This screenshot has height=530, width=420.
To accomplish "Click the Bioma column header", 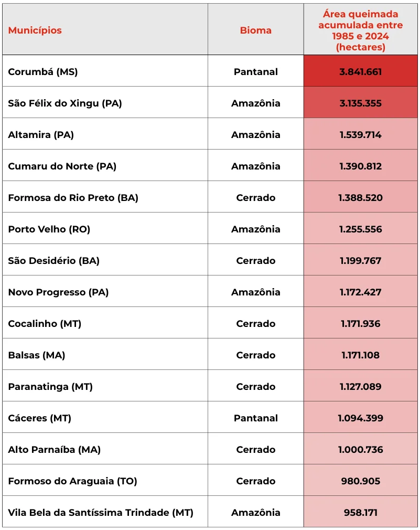I will click(x=255, y=29).
